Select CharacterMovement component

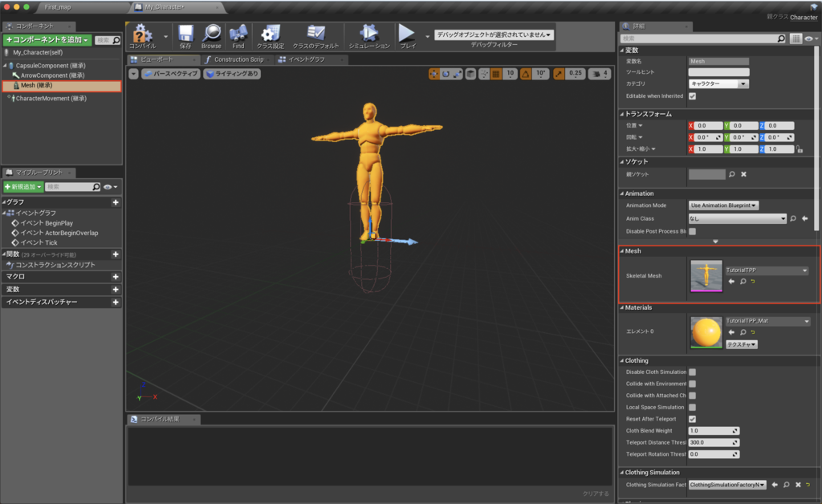[51, 99]
